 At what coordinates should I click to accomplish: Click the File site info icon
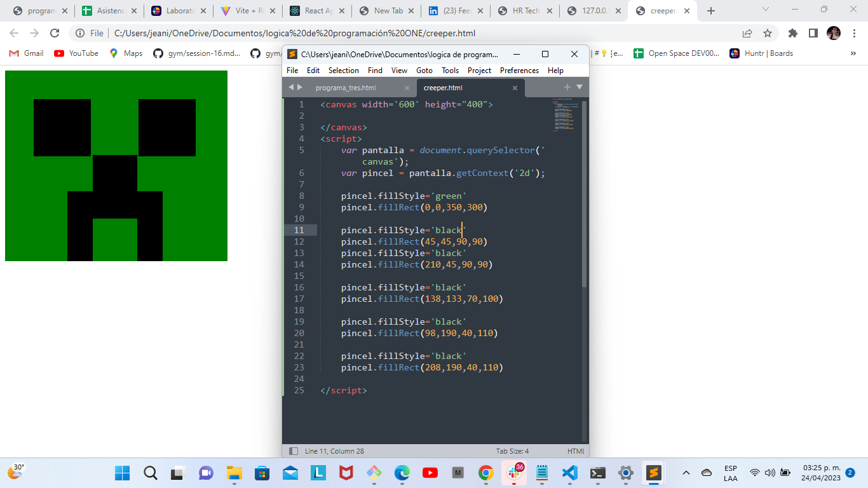pyautogui.click(x=89, y=33)
